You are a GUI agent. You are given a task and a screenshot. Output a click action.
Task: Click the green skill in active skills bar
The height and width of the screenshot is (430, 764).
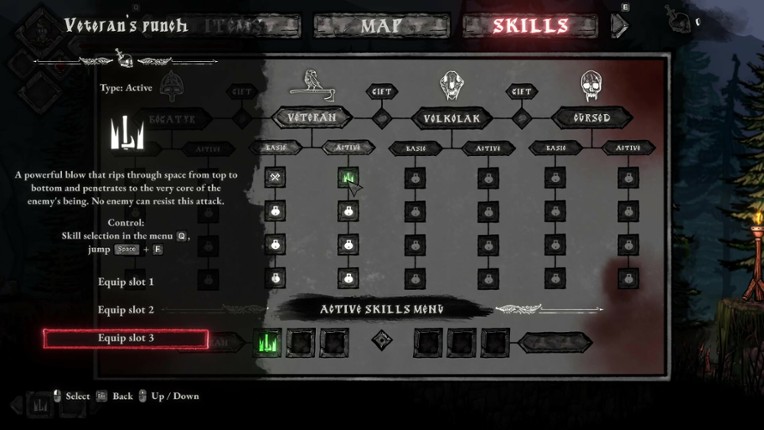[268, 342]
